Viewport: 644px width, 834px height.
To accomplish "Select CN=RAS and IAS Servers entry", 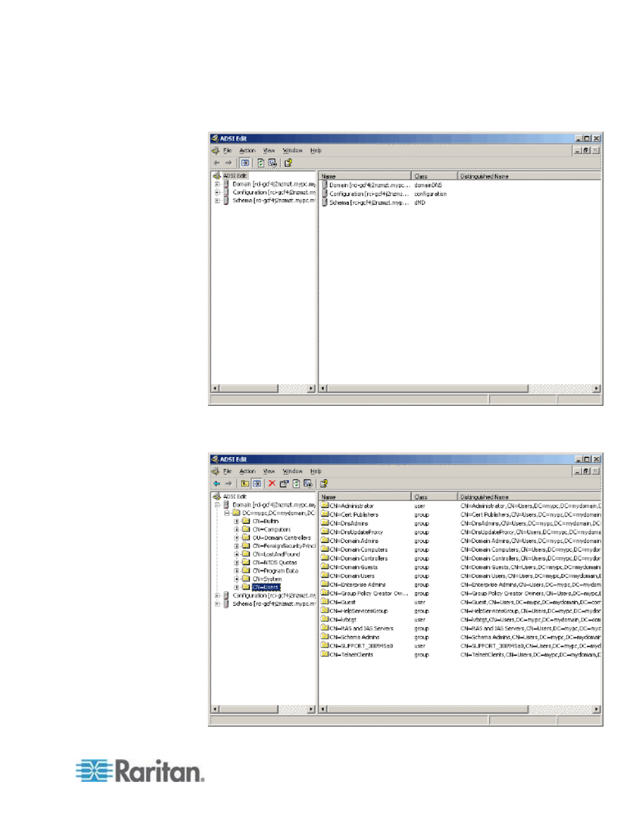I will 361,628.
